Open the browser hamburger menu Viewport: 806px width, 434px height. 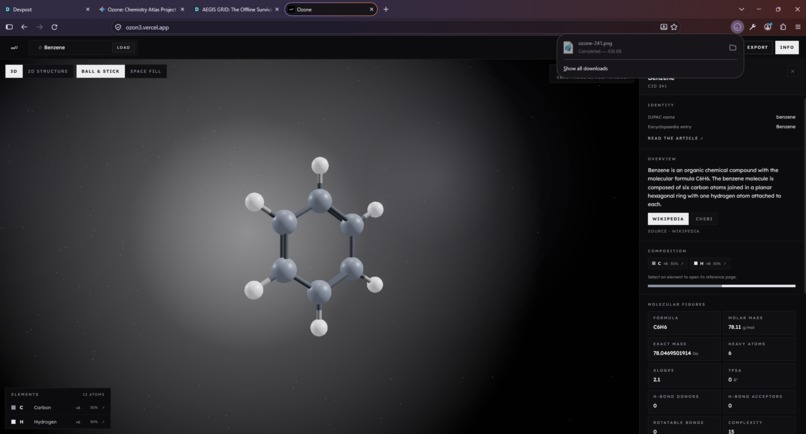pos(798,27)
